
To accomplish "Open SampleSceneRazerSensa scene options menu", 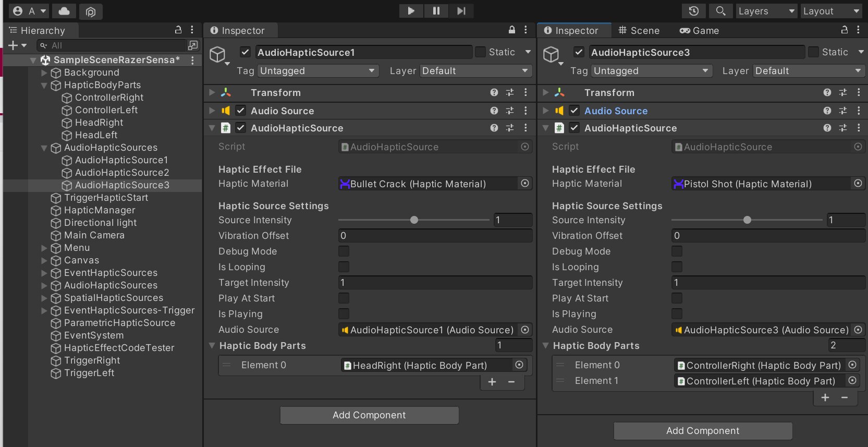I will [193, 60].
